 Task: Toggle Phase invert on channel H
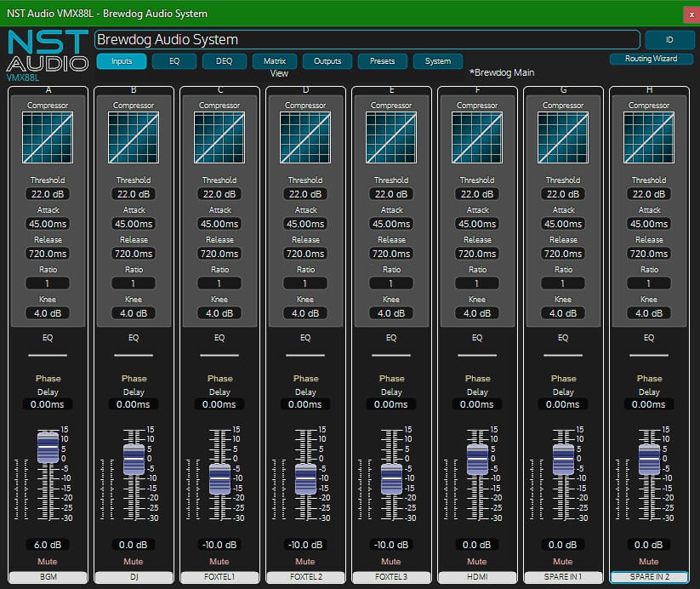tap(650, 379)
